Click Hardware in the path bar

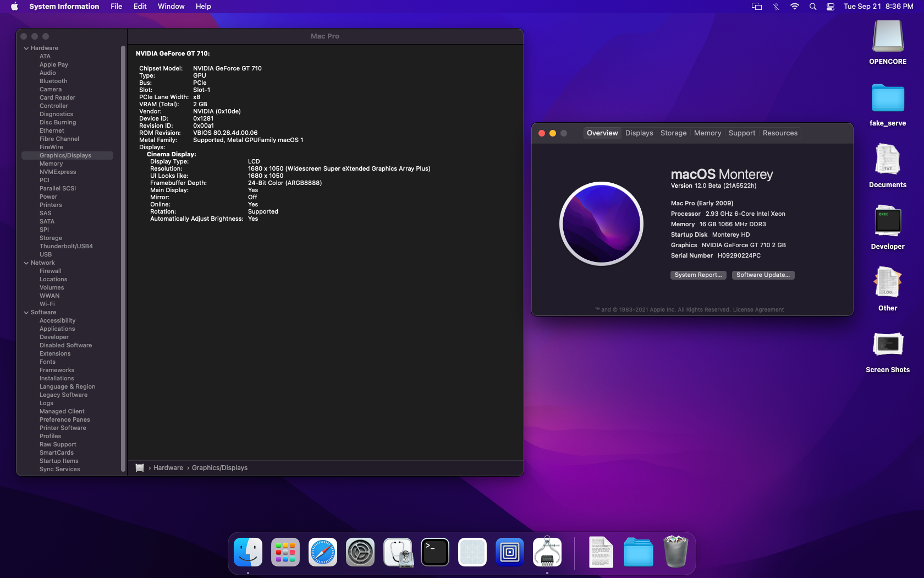point(168,467)
